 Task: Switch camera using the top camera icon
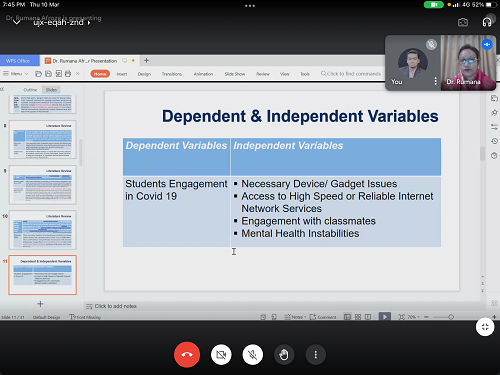click(463, 22)
